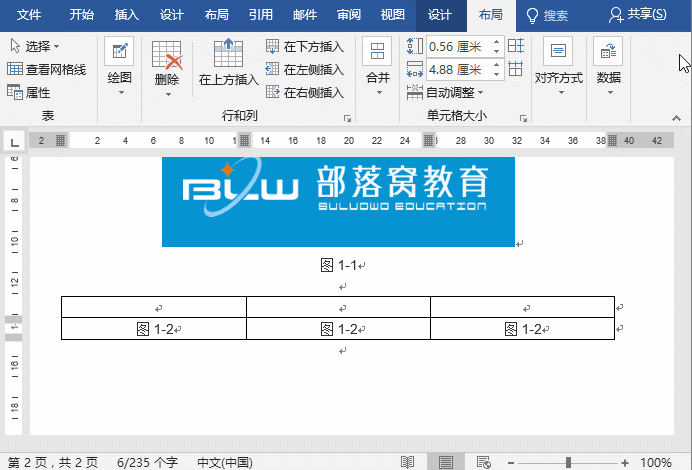The width and height of the screenshot is (692, 470).
Task: Click the distribute columns icon
Action: pyautogui.click(x=515, y=69)
